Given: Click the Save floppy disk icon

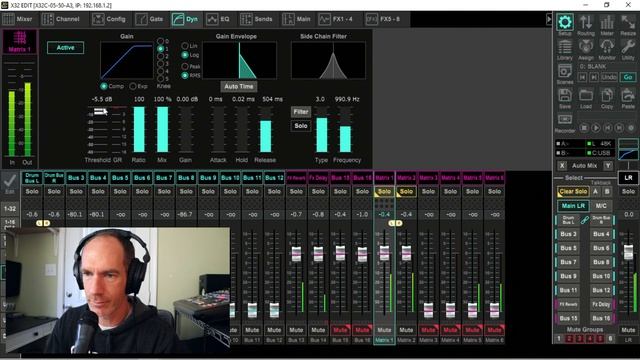Looking at the screenshot, I should point(564,96).
